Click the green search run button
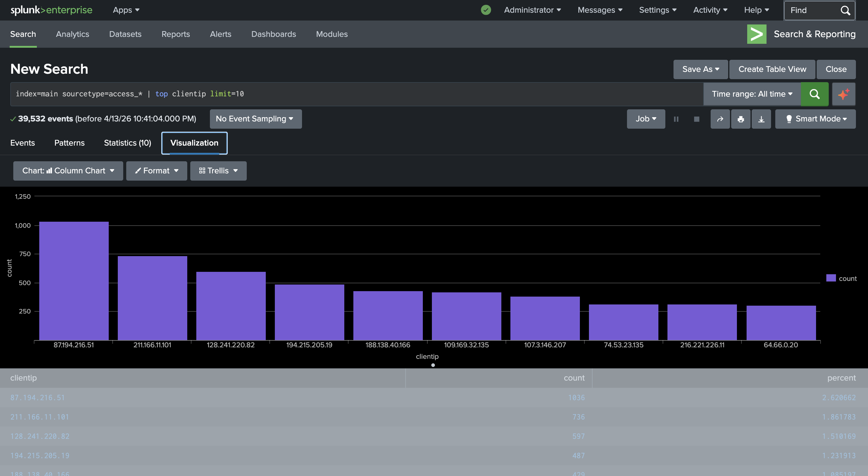The height and width of the screenshot is (476, 868). (x=814, y=94)
